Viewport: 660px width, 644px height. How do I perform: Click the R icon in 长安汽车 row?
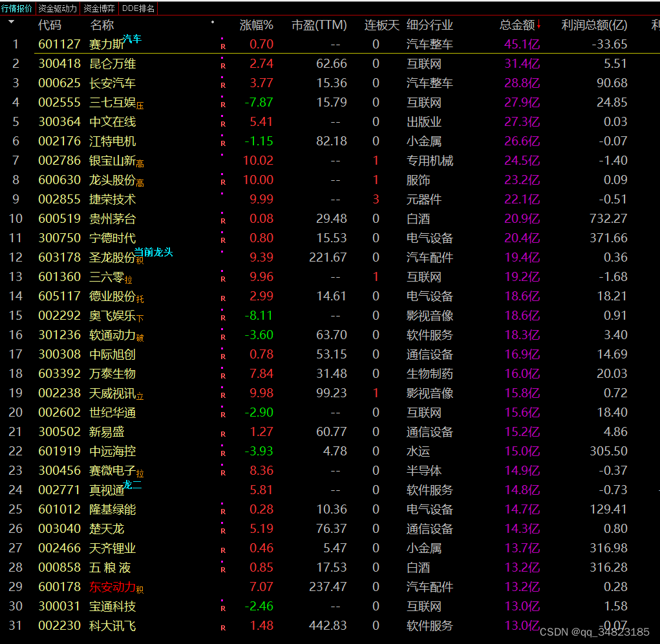(x=223, y=85)
